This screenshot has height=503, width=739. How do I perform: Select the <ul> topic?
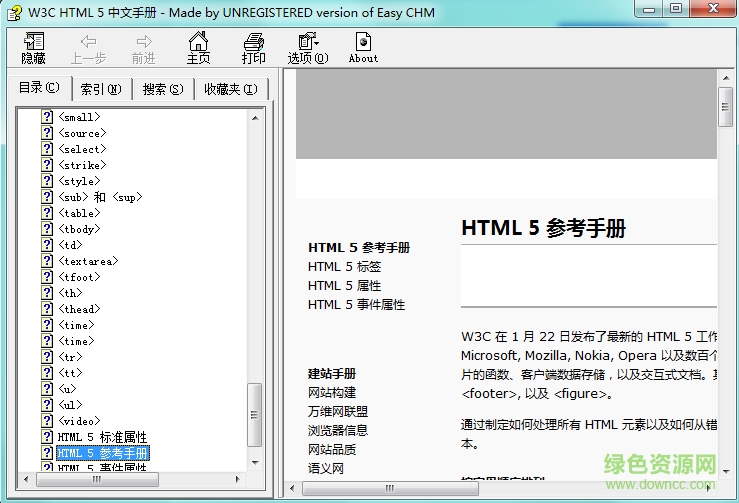coord(70,405)
